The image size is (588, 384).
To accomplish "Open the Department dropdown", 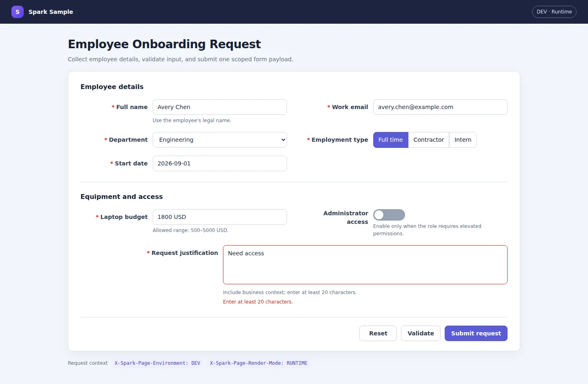I will pos(220,140).
